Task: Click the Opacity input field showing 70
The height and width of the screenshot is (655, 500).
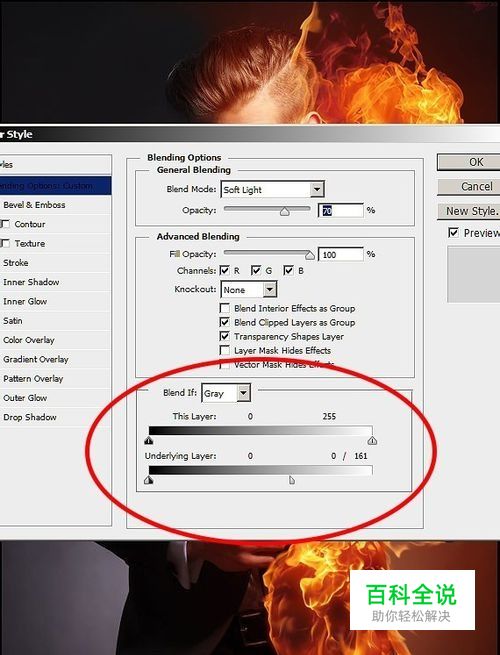Action: [341, 211]
